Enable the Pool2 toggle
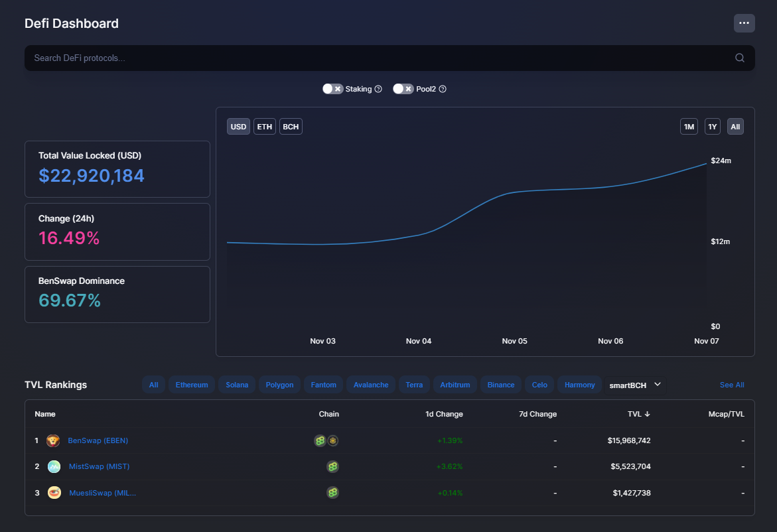 [403, 89]
